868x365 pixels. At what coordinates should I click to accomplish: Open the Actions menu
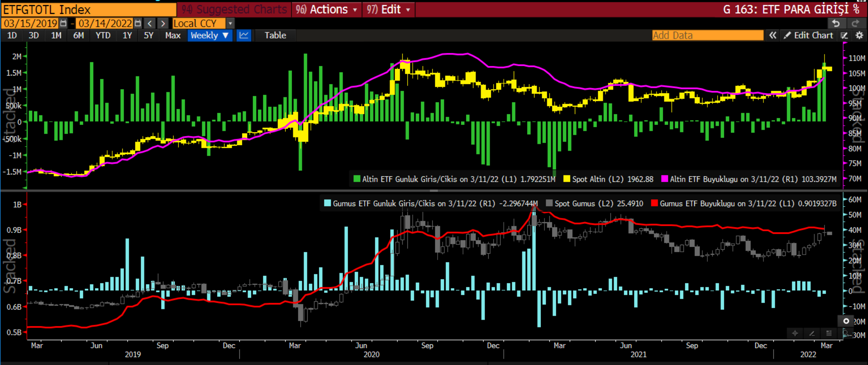tap(327, 9)
